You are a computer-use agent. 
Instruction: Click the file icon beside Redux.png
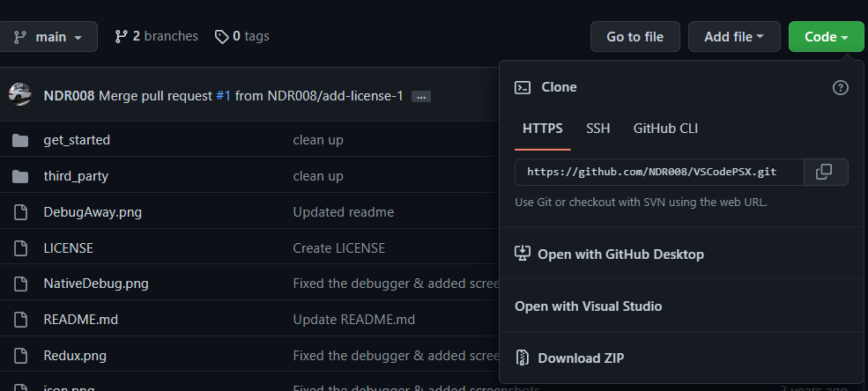(20, 356)
